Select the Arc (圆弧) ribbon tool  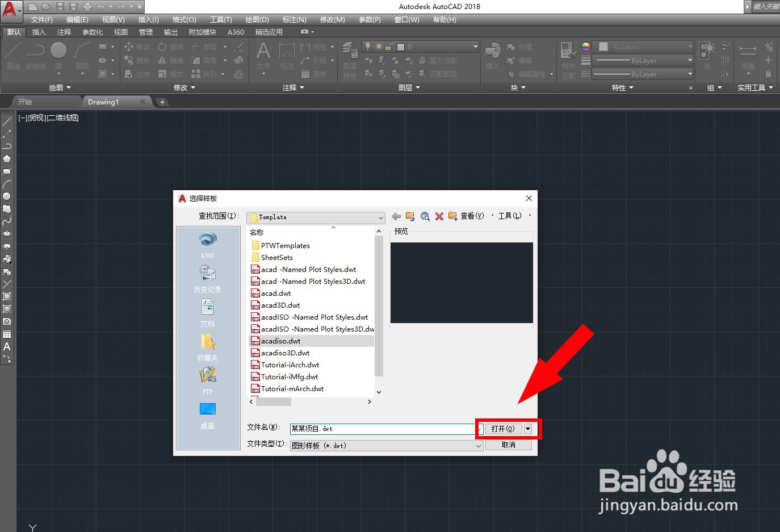coord(82,56)
